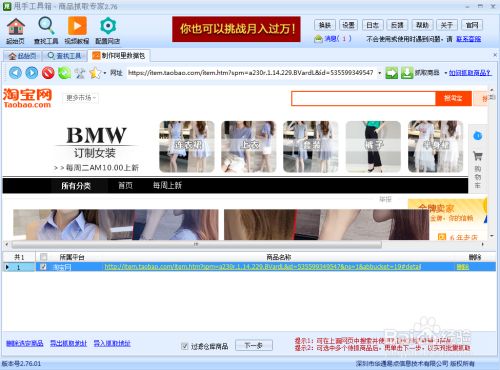Open the 配置网店 gear icon
The width and height of the screenshot is (500, 370).
tap(108, 26)
